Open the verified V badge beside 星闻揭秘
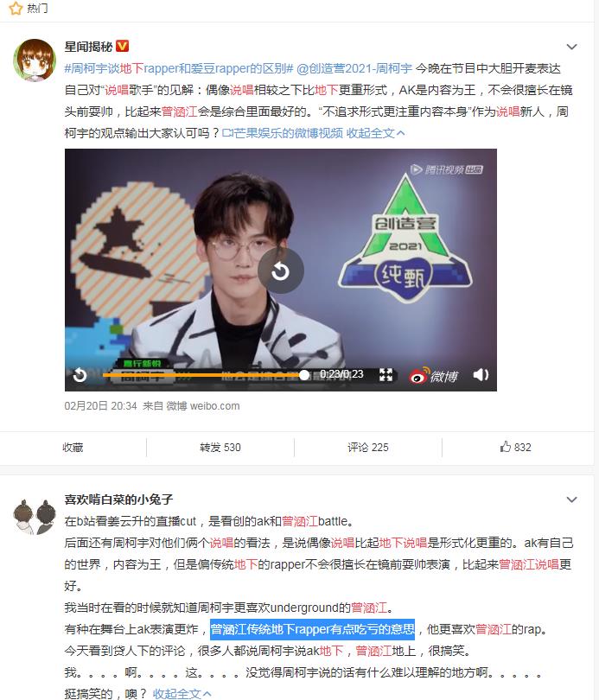599x700 pixels. pyautogui.click(x=122, y=46)
